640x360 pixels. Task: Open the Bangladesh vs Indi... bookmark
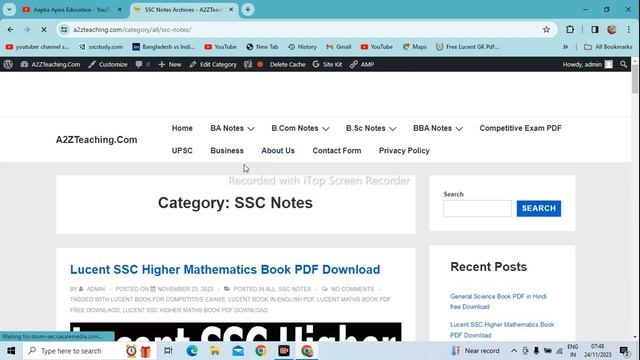(164, 47)
